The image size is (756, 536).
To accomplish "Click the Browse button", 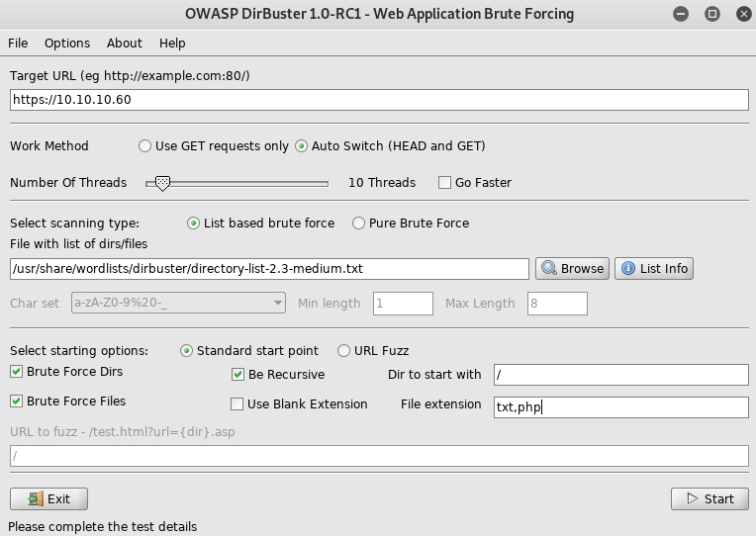I will pyautogui.click(x=572, y=268).
